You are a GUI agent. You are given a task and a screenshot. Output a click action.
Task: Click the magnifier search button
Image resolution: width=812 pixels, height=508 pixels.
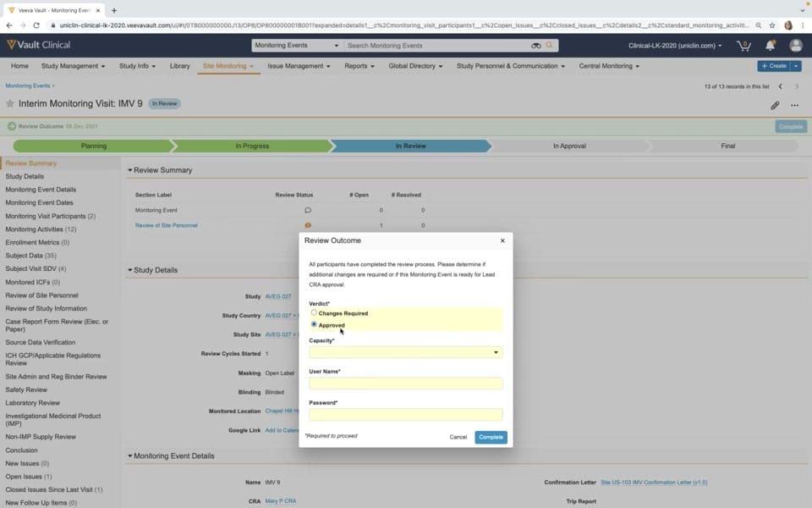pyautogui.click(x=550, y=45)
